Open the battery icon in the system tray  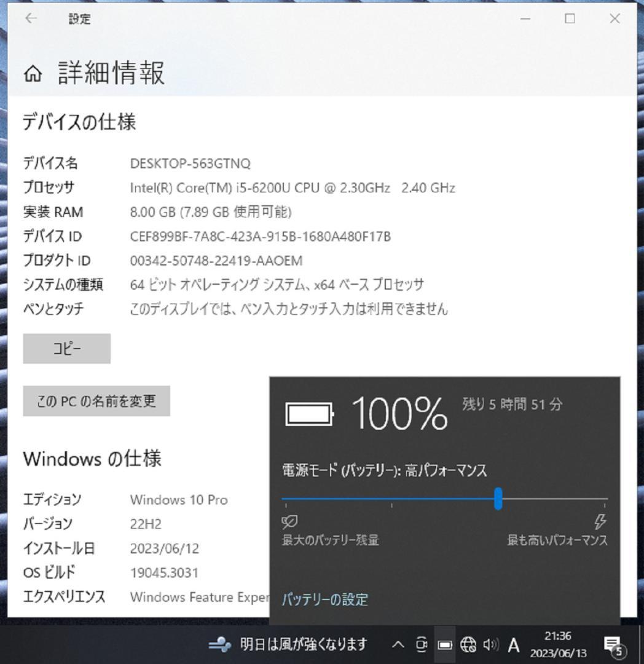coord(444,645)
